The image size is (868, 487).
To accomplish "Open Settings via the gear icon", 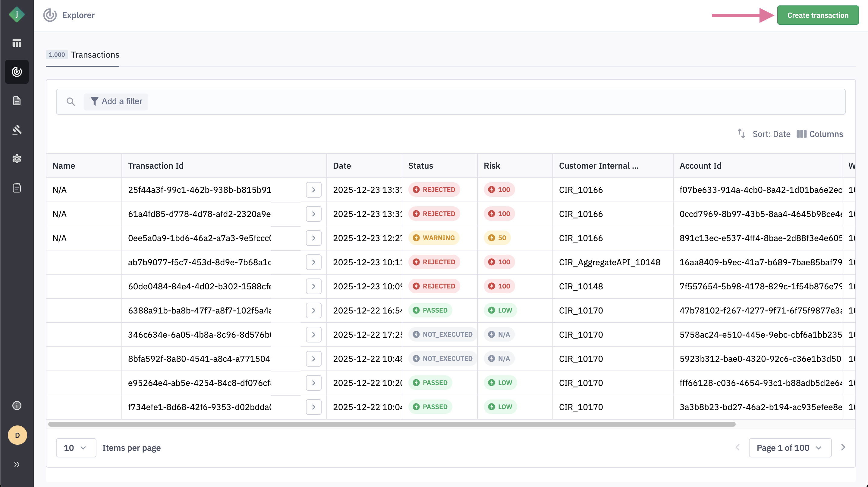I will click(x=17, y=158).
